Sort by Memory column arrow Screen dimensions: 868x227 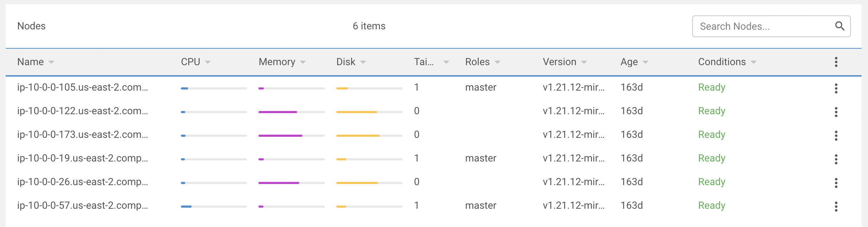click(303, 62)
